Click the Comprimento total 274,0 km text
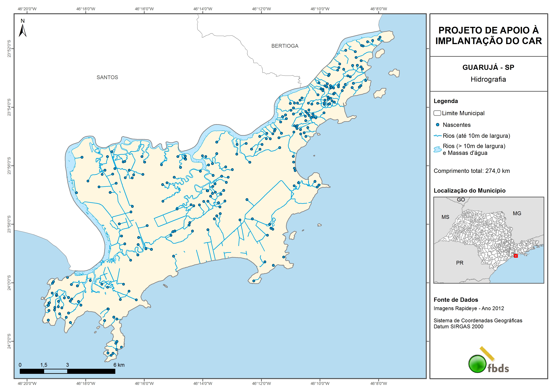Screen dimensions: 555x392 (472, 171)
